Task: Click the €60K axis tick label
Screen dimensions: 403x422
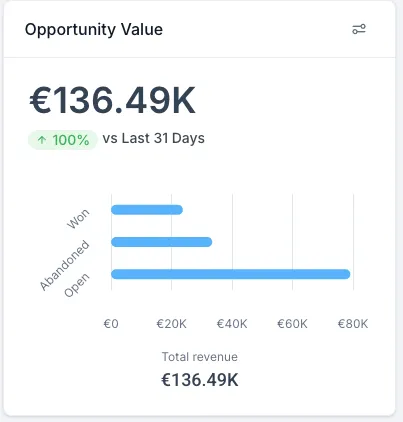Action: pos(292,324)
